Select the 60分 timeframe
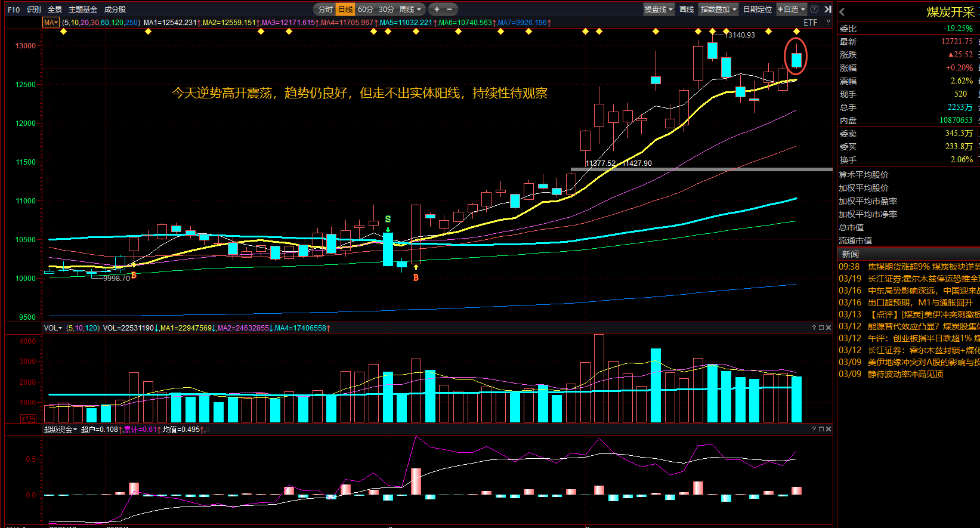Viewport: 980px width, 528px height. point(365,9)
